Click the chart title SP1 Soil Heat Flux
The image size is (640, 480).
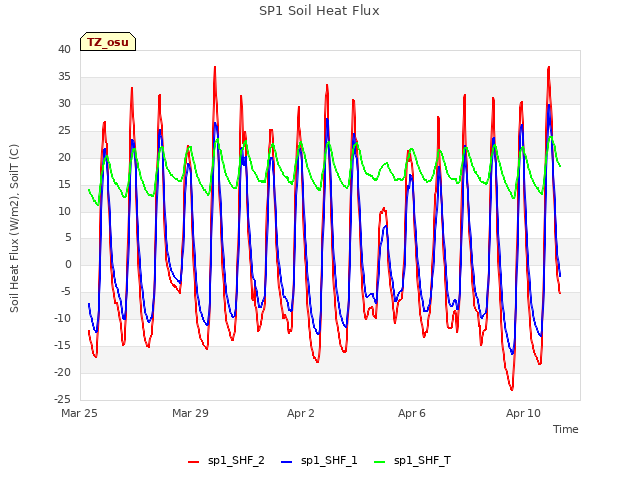coord(319,11)
